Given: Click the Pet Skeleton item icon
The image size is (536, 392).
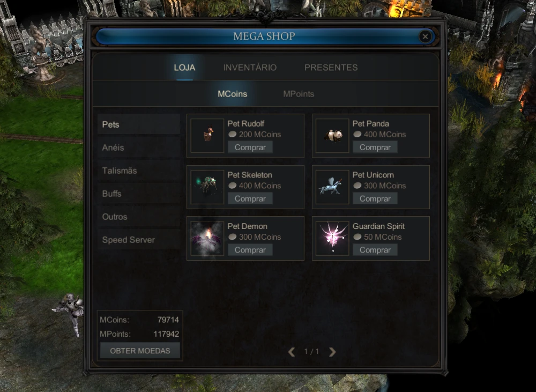Looking at the screenshot, I should coord(207,187).
